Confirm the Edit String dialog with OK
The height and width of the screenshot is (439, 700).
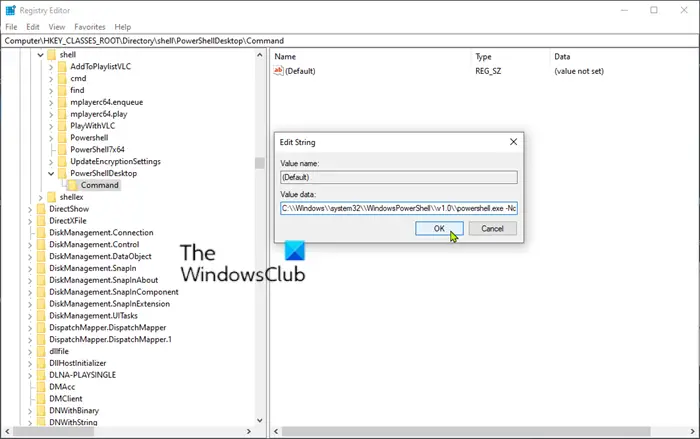pyautogui.click(x=439, y=228)
